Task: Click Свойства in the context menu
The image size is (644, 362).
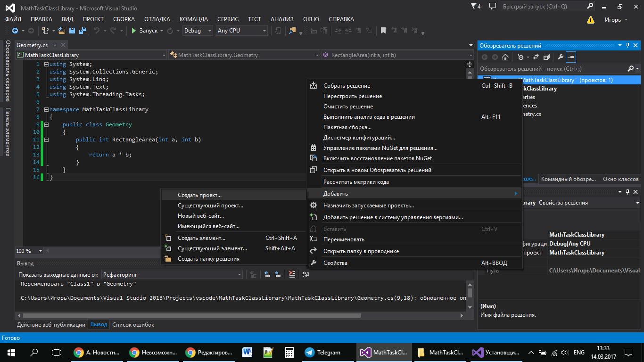Action: click(414, 263)
